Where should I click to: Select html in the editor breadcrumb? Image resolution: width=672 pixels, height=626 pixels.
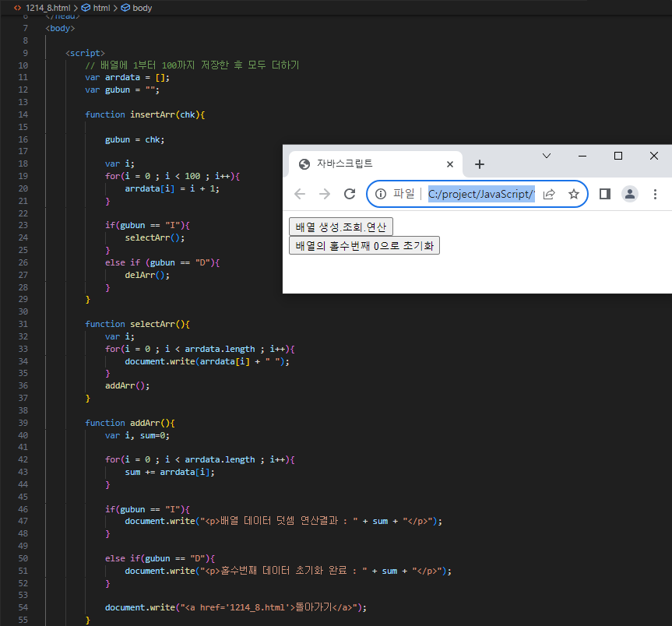(101, 8)
